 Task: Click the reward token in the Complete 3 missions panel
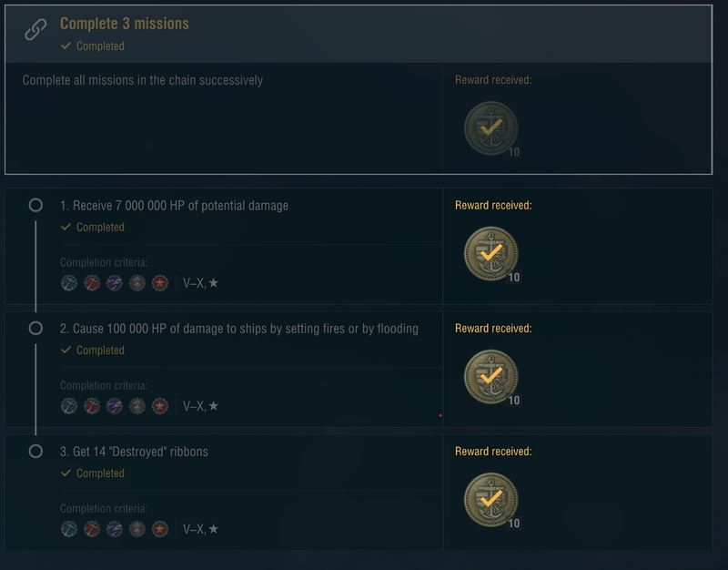[x=490, y=128]
